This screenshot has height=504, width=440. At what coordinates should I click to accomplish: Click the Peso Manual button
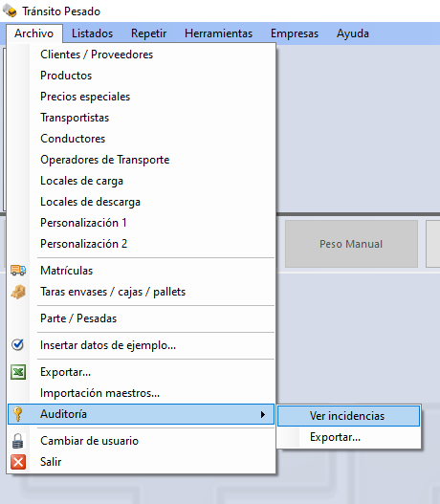pyautogui.click(x=351, y=244)
